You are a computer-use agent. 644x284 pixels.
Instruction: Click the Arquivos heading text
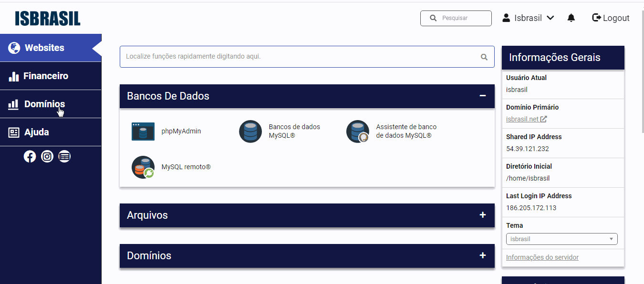pos(147,215)
